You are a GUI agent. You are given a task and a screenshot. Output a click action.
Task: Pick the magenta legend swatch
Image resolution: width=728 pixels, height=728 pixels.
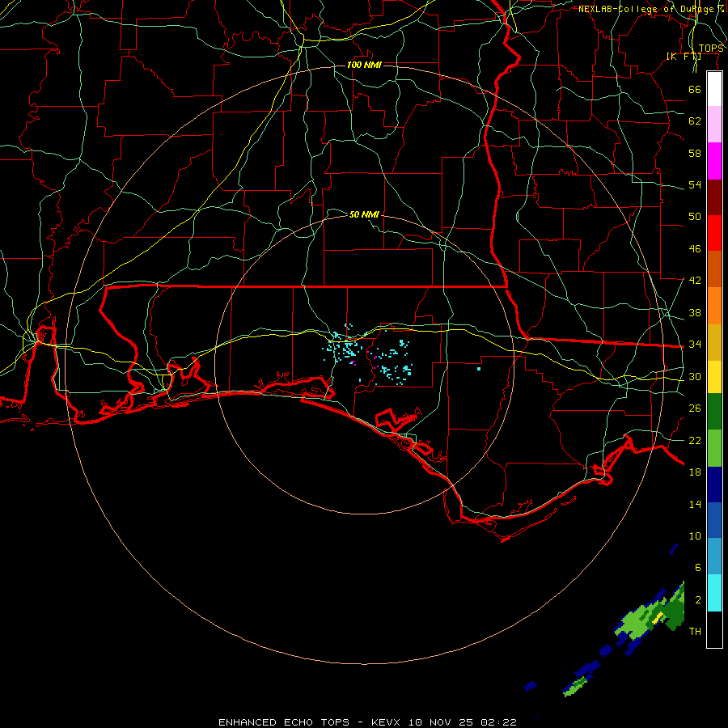(714, 161)
